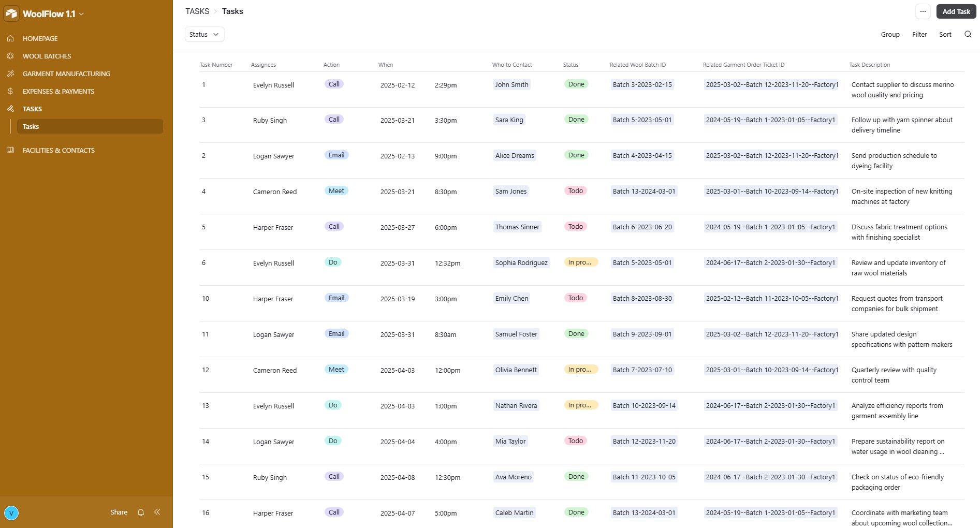Viewport: 980px width, 528px height.
Task: Open the Batch 3-2023-02-15 linked record
Action: pyautogui.click(x=642, y=84)
